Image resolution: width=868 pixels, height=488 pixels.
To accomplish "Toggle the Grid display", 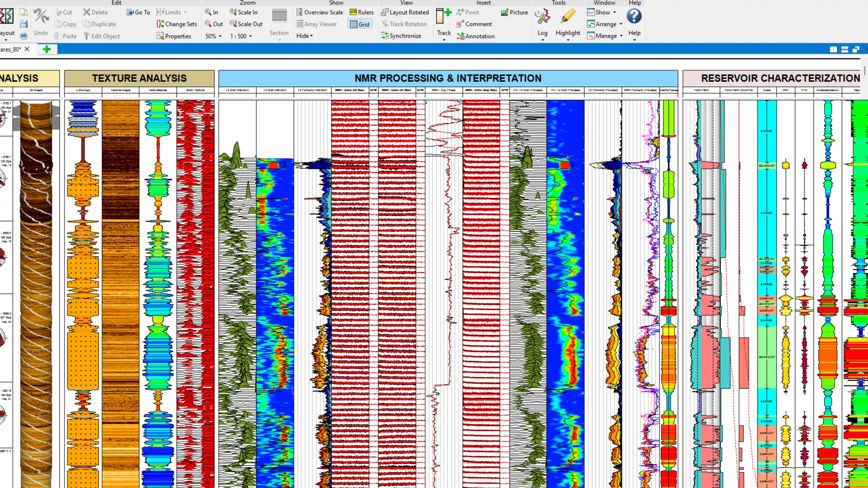I will 360,24.
